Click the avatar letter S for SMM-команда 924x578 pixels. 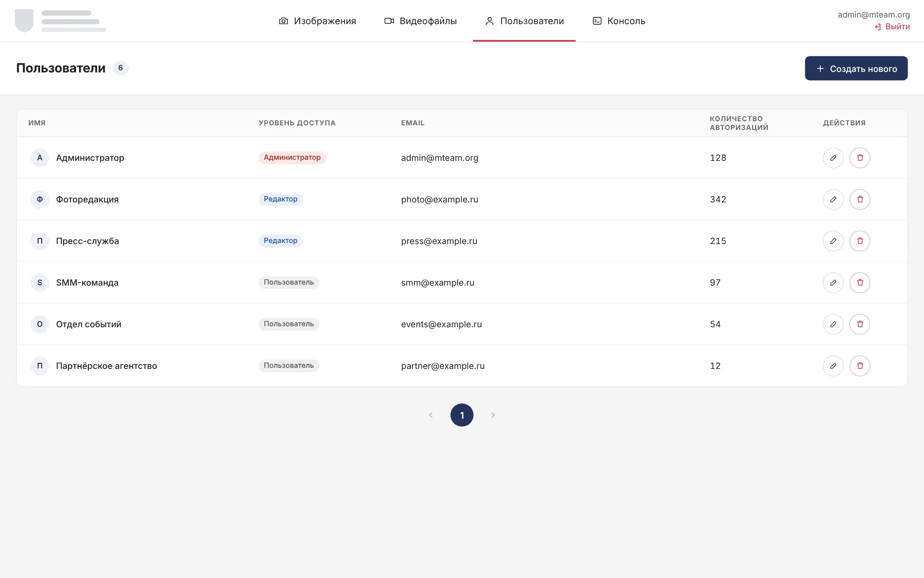(40, 283)
